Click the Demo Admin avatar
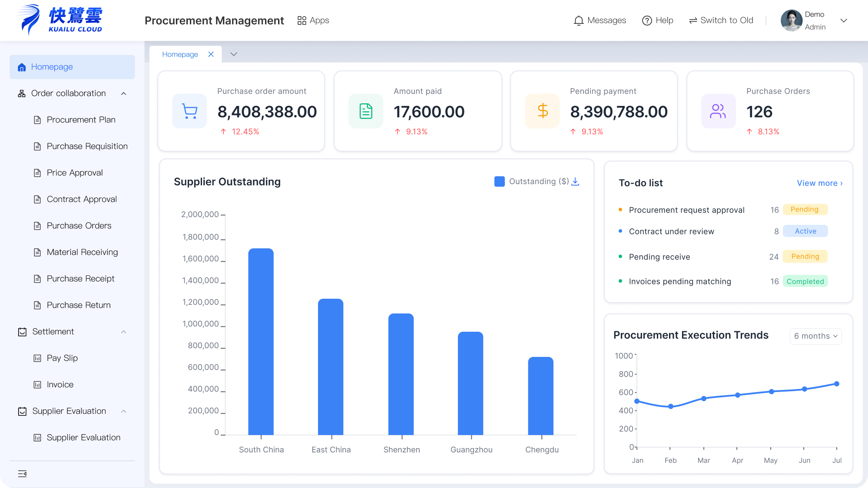 tap(792, 20)
